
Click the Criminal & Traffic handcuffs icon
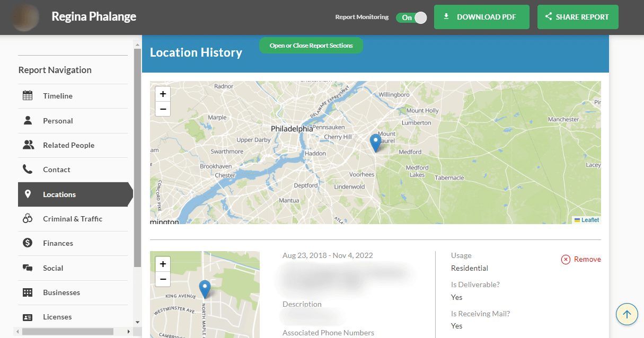pyautogui.click(x=28, y=219)
